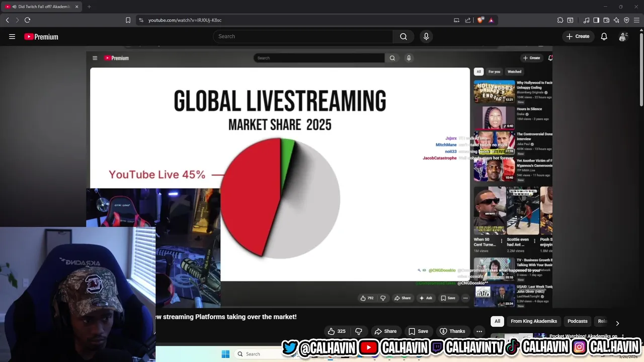644x362 pixels.
Task: Select the partially visible 'Rela' chip
Action: click(602, 321)
